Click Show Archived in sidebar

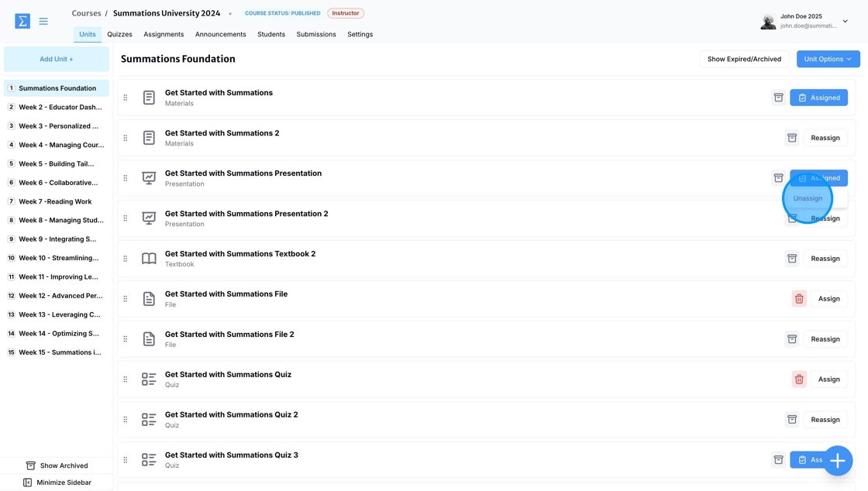[x=57, y=465]
